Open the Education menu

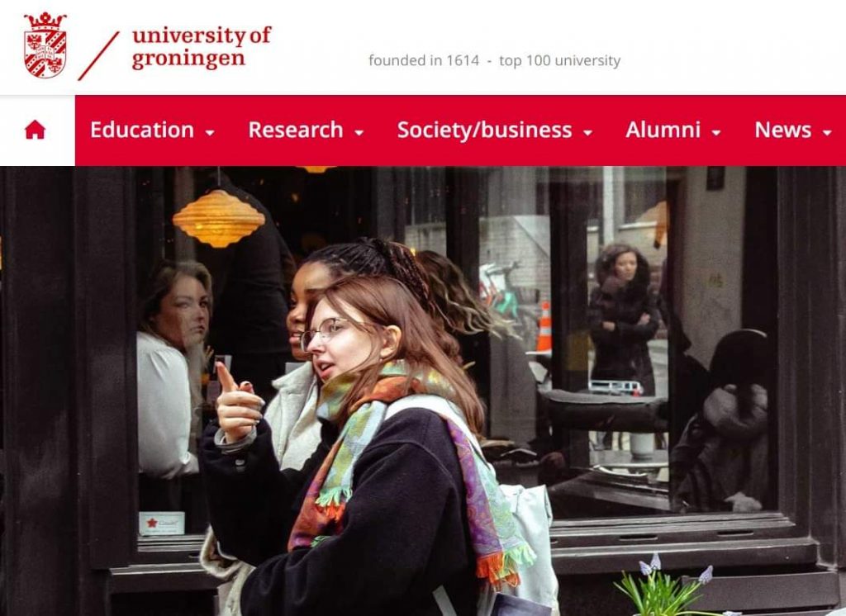(x=142, y=130)
